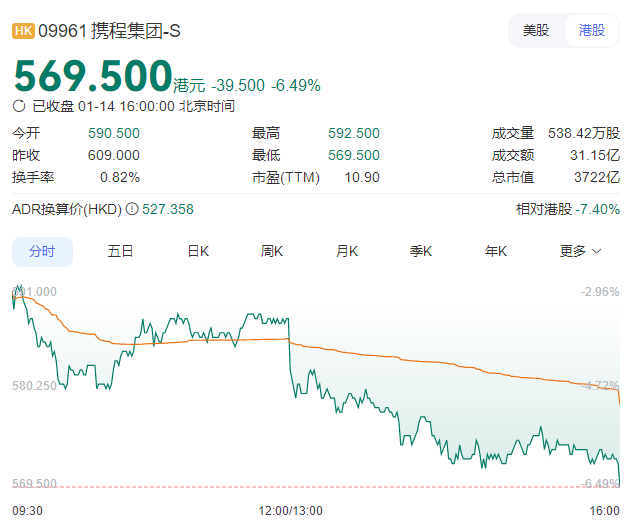634x526 pixels.
Task: Click the 总市值 3722亿 market cap figure
Action: (x=598, y=177)
